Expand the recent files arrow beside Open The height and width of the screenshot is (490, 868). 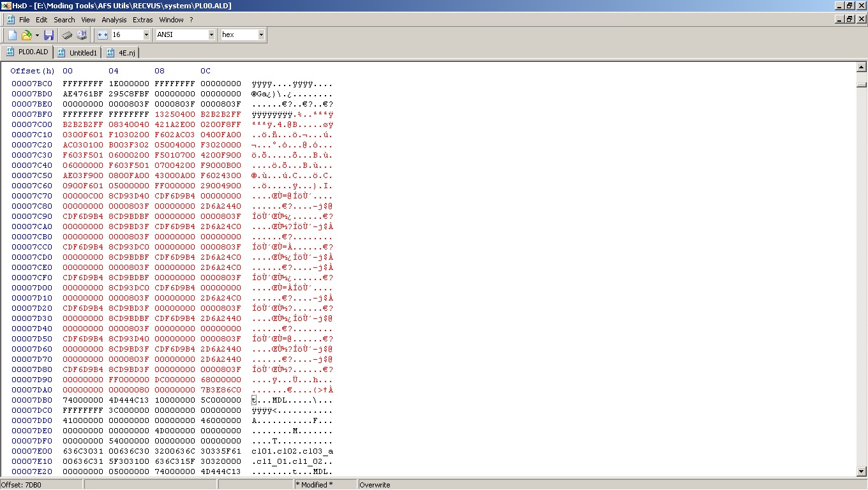click(x=37, y=35)
